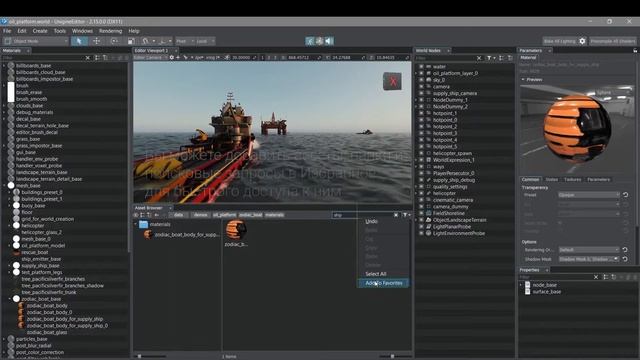Screen dimensions: 640x360
Task: Click the red X button in viewport
Action: pos(392,81)
